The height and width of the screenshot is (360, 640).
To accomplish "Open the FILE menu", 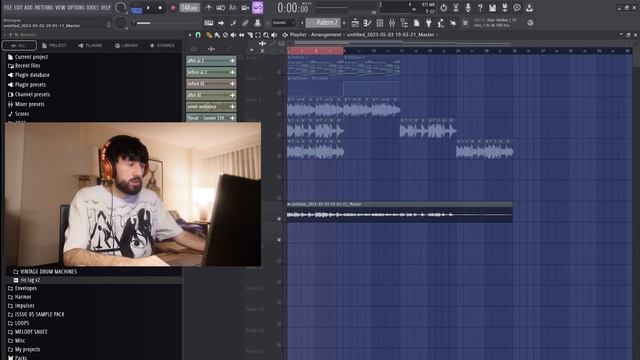I will pos(7,7).
